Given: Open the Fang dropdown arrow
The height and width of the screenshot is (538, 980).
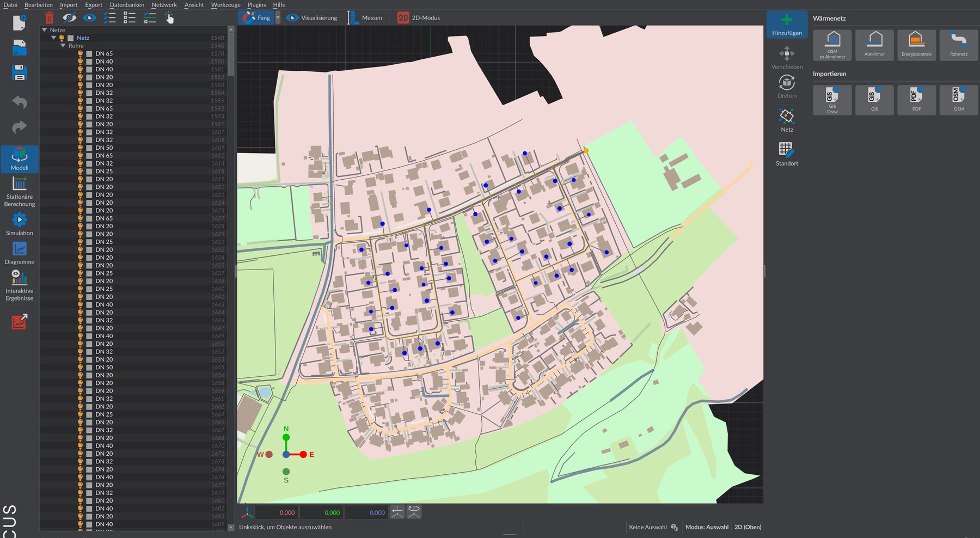Looking at the screenshot, I should coord(278,17).
